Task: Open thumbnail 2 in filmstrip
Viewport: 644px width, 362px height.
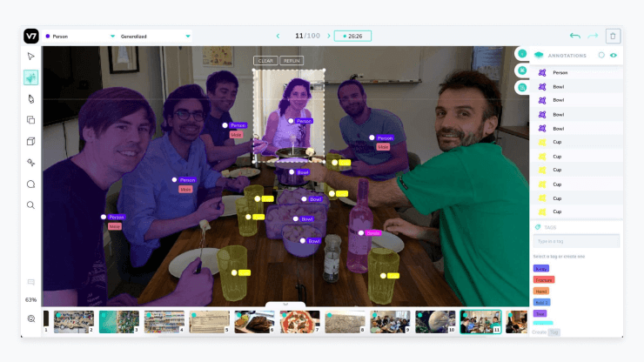Action: click(74, 322)
